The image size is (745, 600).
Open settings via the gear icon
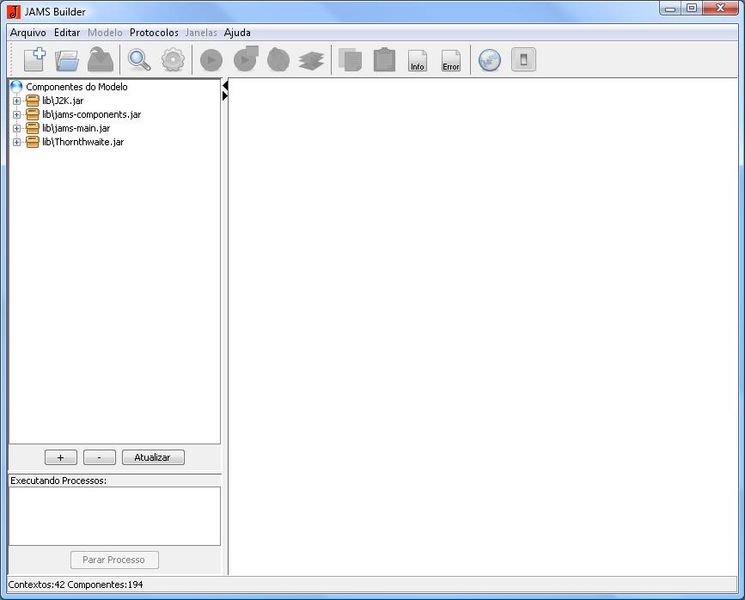point(173,60)
